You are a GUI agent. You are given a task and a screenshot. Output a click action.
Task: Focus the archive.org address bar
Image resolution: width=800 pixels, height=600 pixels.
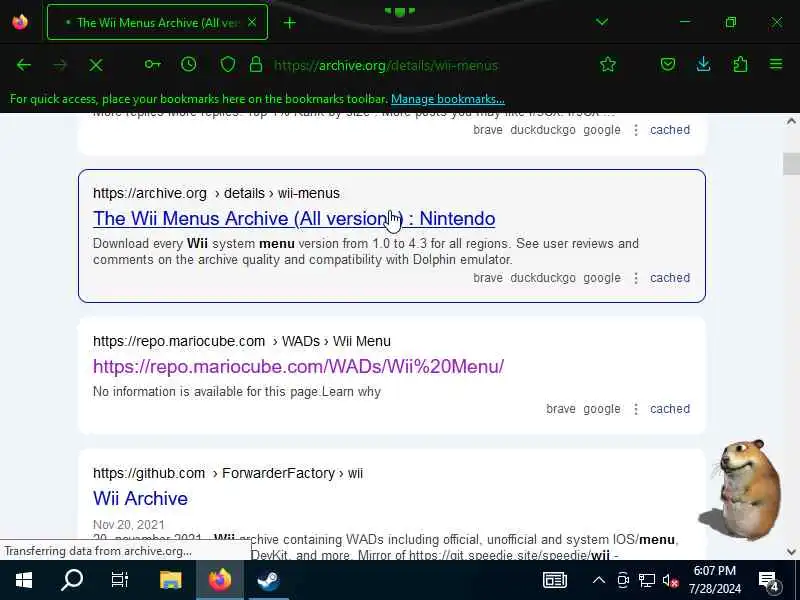(x=386, y=65)
